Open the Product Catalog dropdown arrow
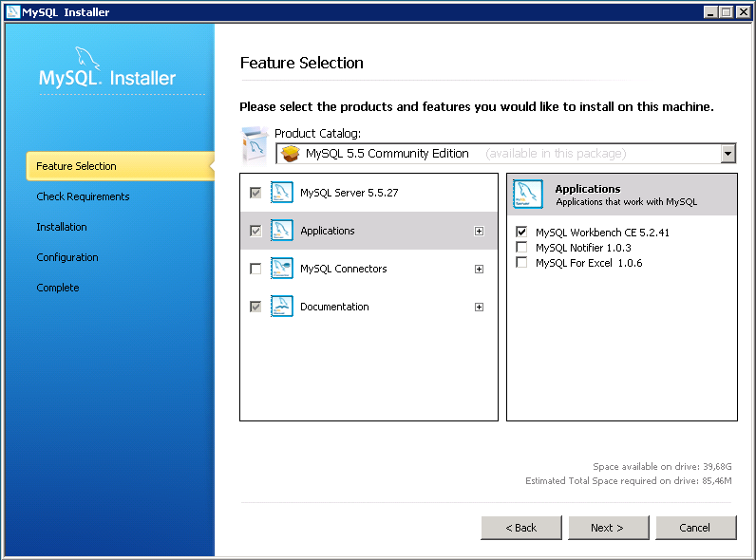The width and height of the screenshot is (756, 560). tap(728, 154)
